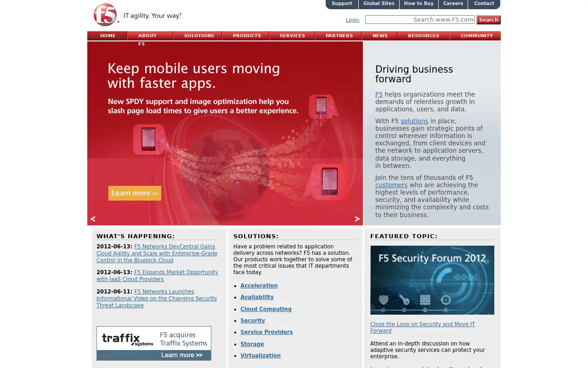This screenshot has height=368, width=588.
Task: Select the HOME navigation tab
Action: 107,36
